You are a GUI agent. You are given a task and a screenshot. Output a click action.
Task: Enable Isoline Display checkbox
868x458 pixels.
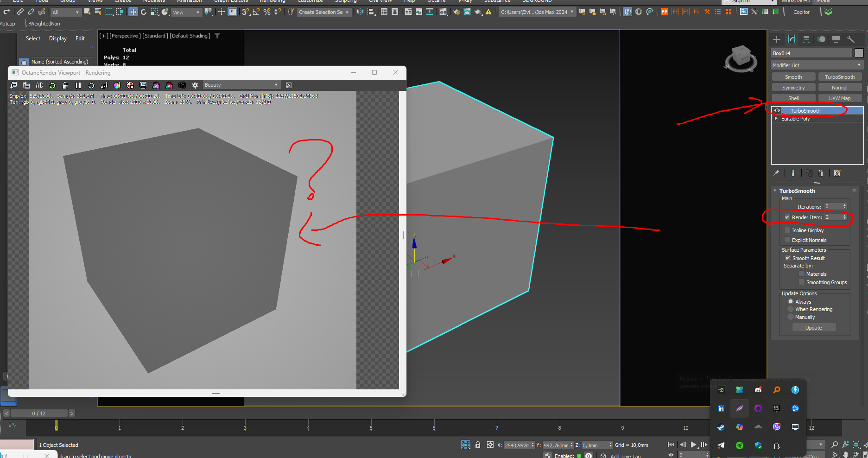787,230
